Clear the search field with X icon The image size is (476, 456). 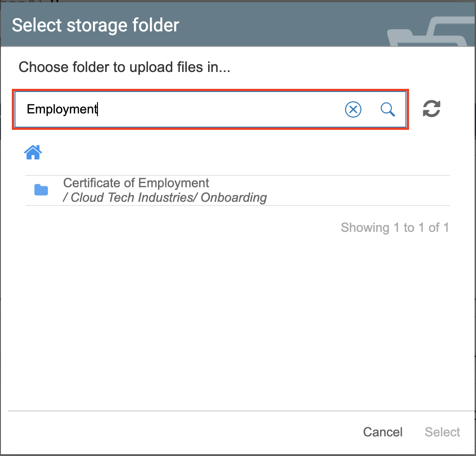[x=353, y=109]
